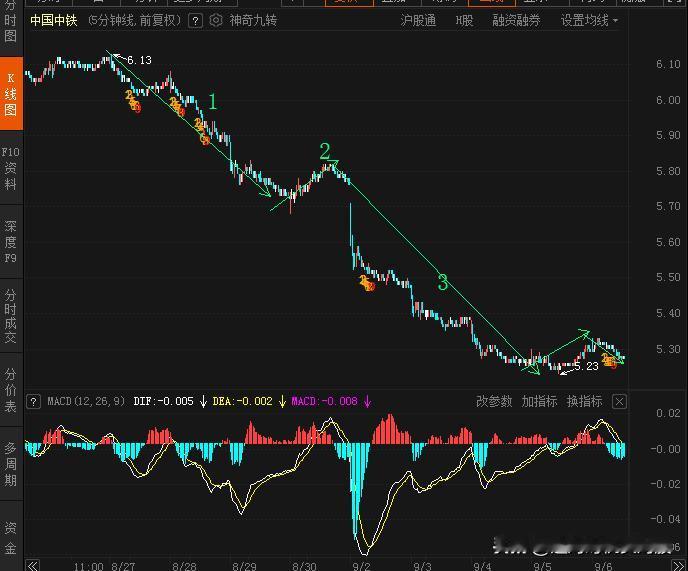The image size is (688, 571).
Task: Open the MACD indicator help question mark
Action: 33,402
